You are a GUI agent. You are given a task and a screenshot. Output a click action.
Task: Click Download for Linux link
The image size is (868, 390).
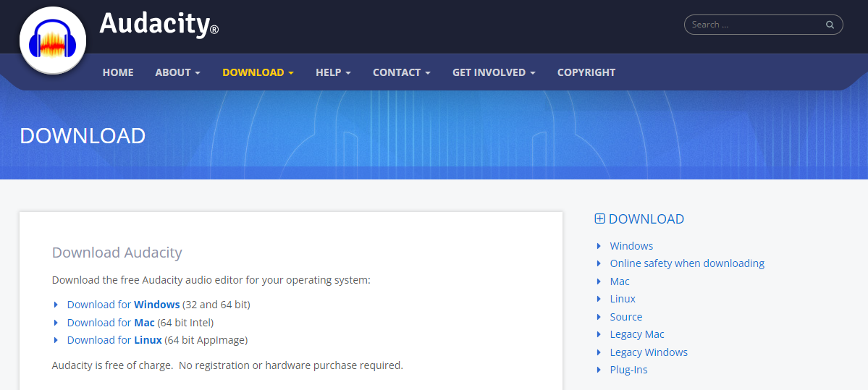[114, 339]
